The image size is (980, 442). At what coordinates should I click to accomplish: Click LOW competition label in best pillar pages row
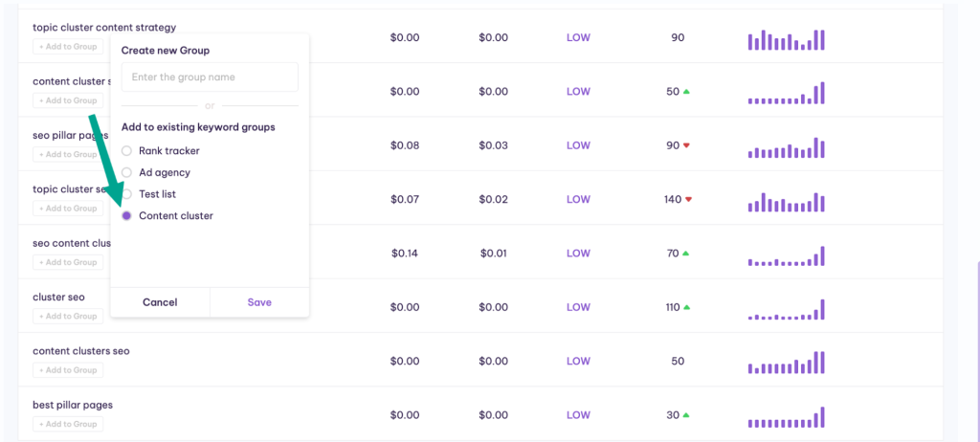578,415
